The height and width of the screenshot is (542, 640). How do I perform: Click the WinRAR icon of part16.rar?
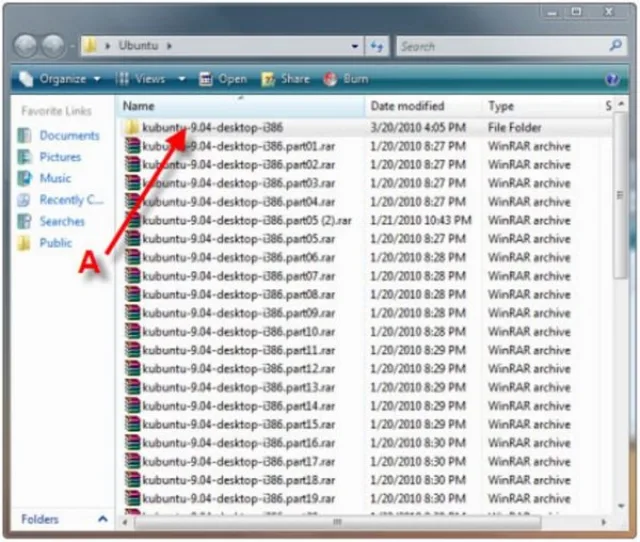point(133,443)
